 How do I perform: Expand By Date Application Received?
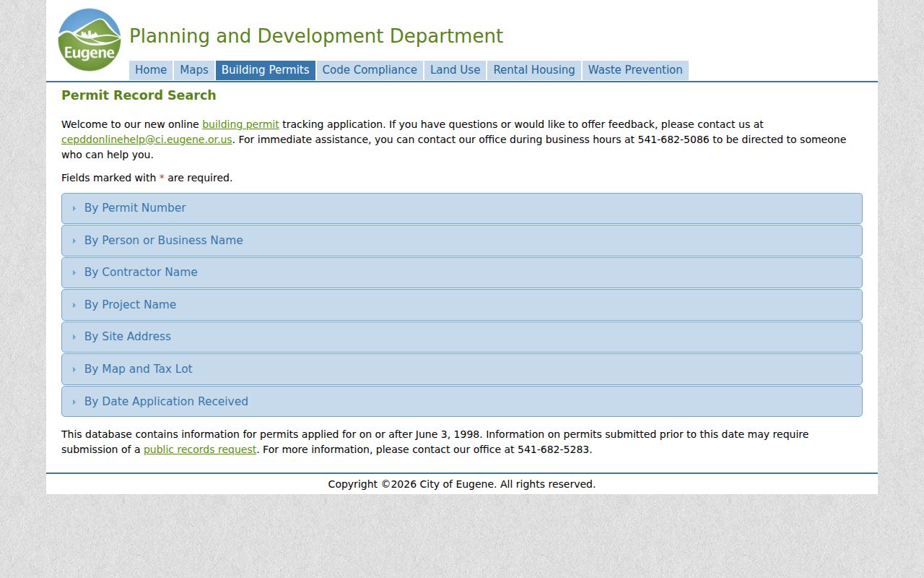[x=462, y=402]
